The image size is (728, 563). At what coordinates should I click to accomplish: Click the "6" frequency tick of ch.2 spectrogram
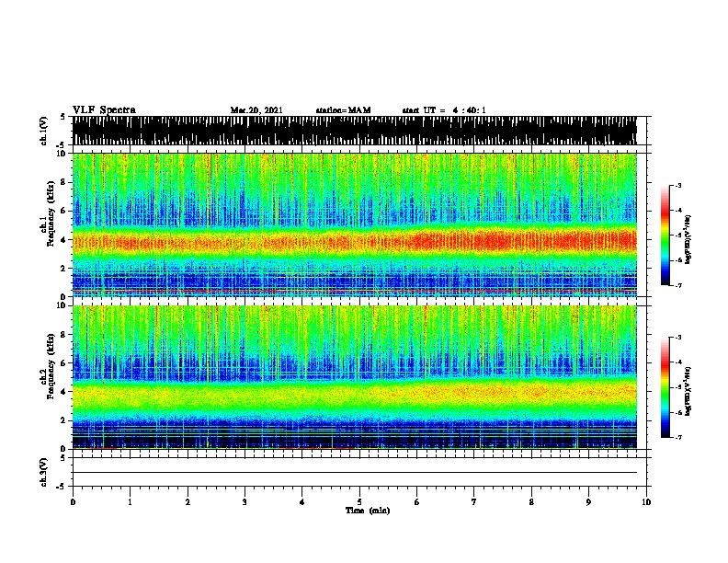(x=64, y=362)
